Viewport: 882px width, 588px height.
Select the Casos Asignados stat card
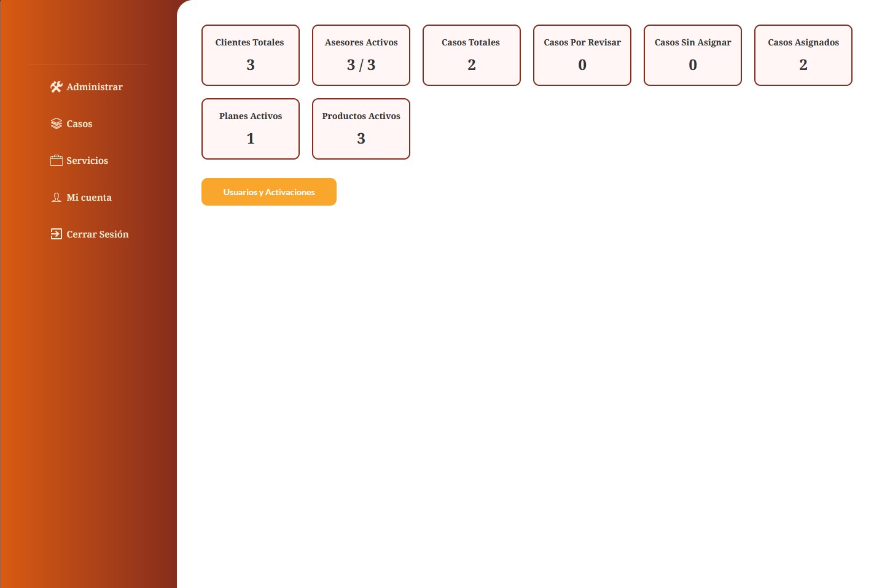[803, 55]
